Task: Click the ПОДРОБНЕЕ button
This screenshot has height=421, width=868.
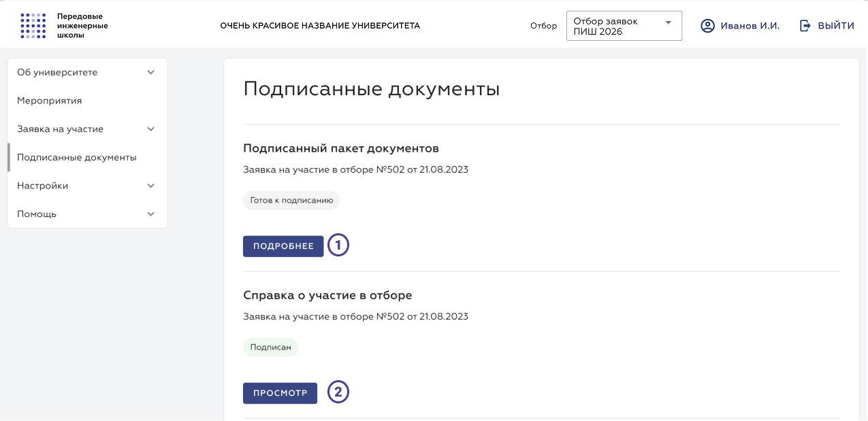Action: 283,246
